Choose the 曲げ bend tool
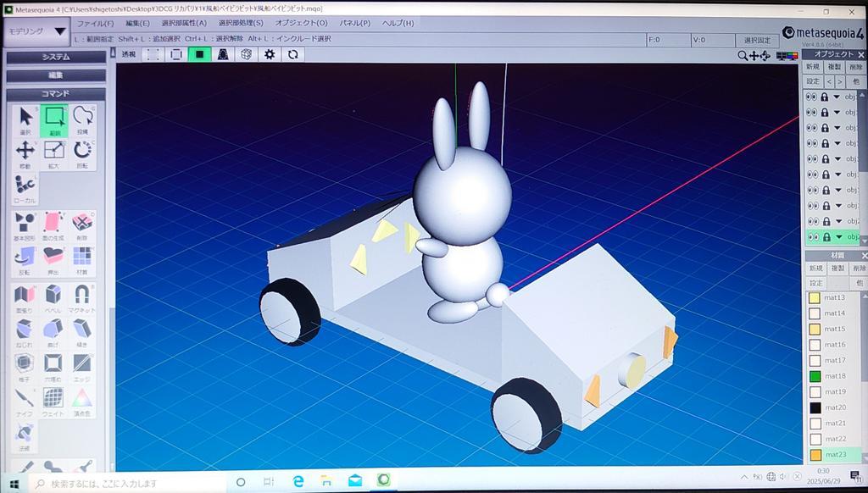868x493 pixels. 53,333
